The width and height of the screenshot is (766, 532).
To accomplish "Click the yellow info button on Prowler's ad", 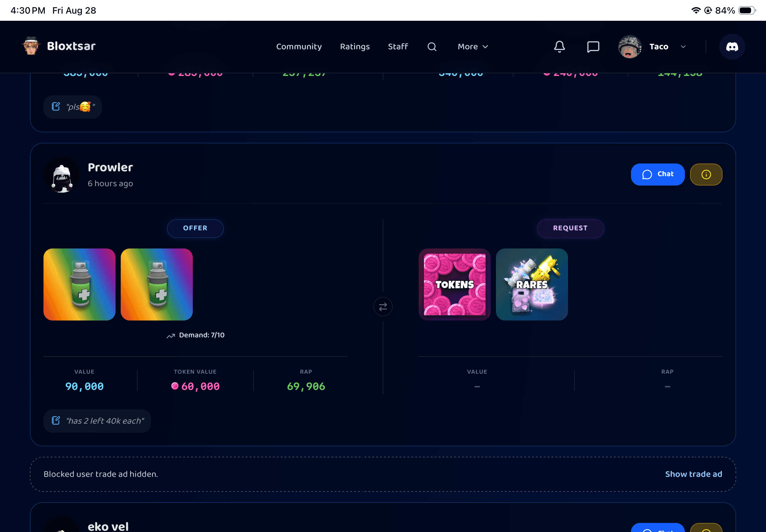I will (x=706, y=174).
